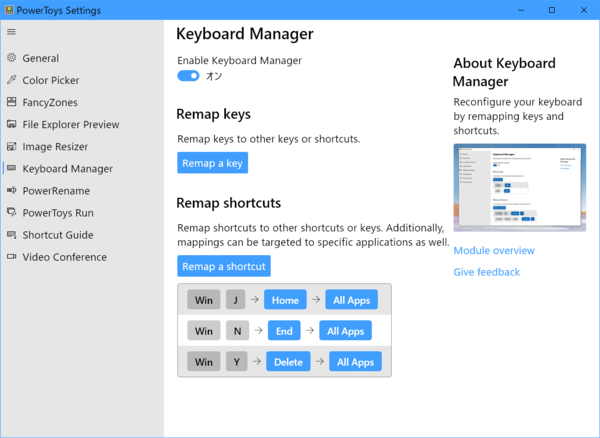Open the General settings page
Viewport: 600px width, 438px height.
(x=82, y=58)
